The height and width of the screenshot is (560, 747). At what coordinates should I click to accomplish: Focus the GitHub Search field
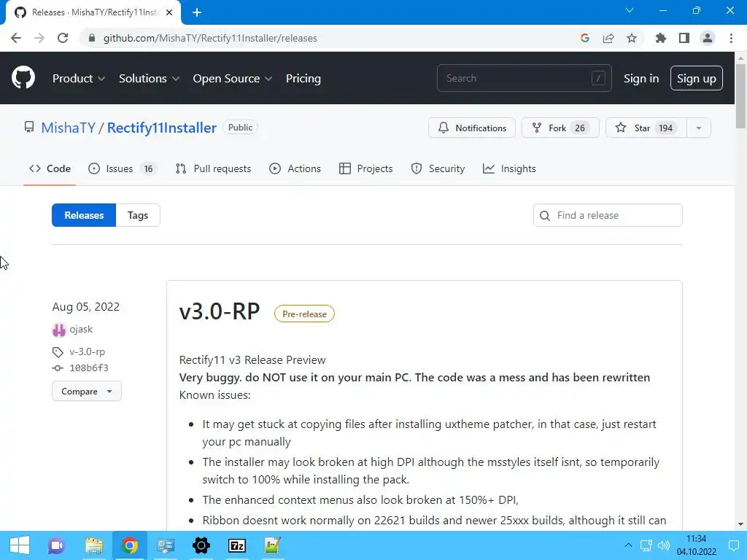click(x=524, y=78)
